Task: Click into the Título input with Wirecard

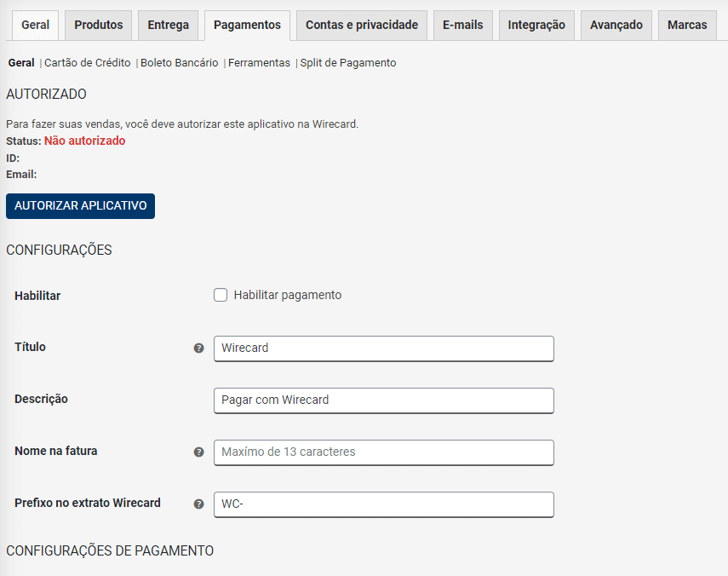Action: pos(383,348)
